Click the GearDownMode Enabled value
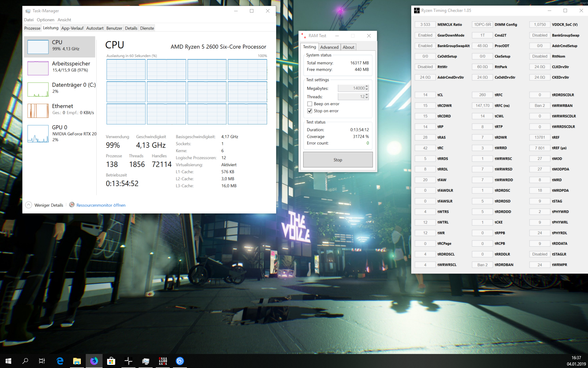 [425, 35]
